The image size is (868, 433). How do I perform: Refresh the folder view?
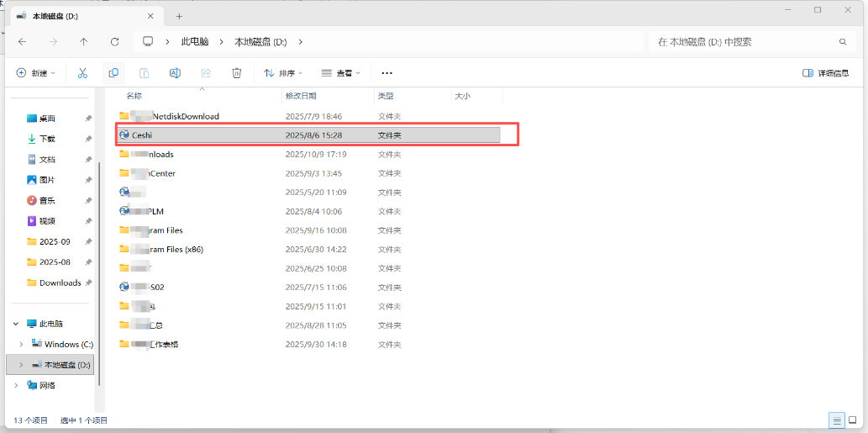114,41
